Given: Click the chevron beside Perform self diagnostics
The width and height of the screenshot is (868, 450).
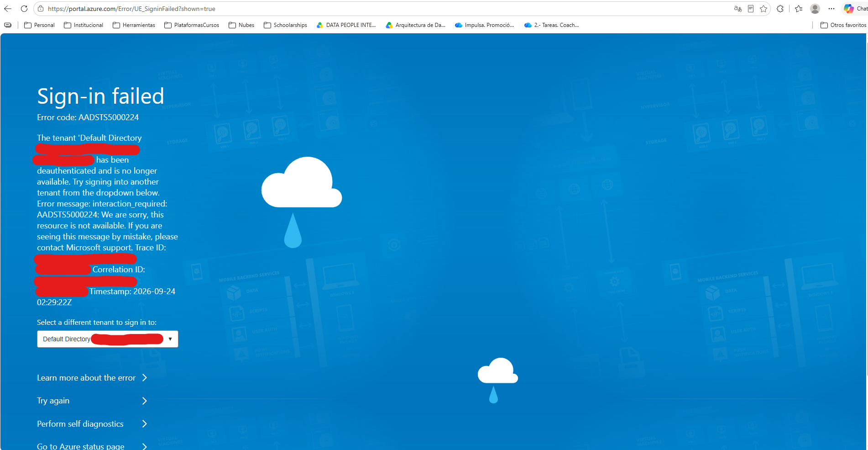Looking at the screenshot, I should 144,424.
